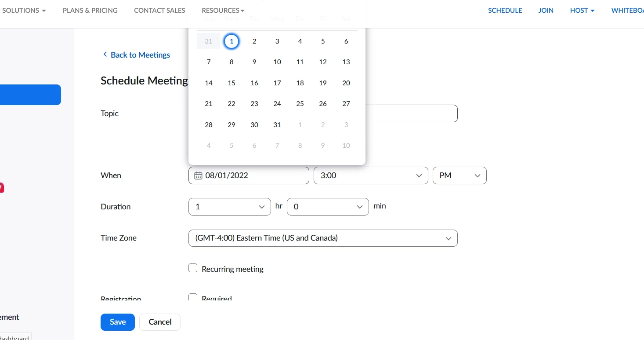The height and width of the screenshot is (340, 644).
Task: Select the 12th in the calendar
Action: pos(323,62)
